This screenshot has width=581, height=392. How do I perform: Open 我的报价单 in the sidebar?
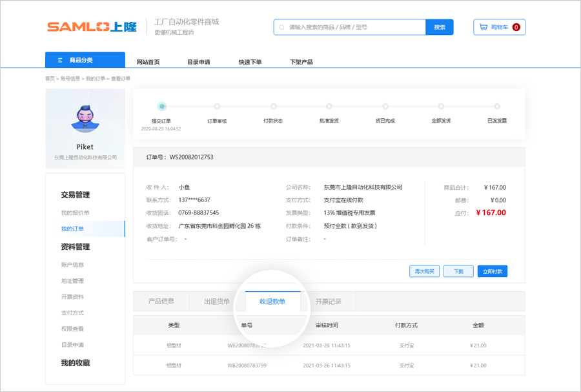(x=76, y=212)
